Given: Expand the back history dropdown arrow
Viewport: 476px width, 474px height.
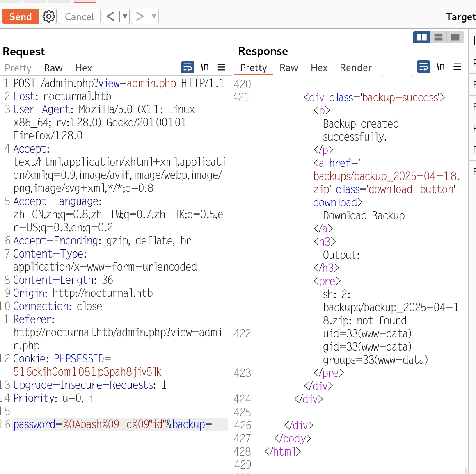Looking at the screenshot, I should (125, 16).
